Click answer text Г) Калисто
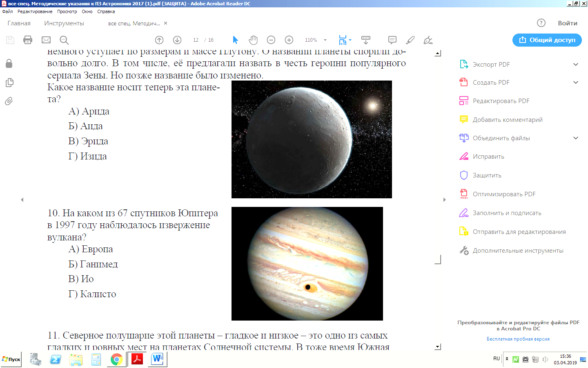This screenshot has width=588, height=368. click(92, 294)
